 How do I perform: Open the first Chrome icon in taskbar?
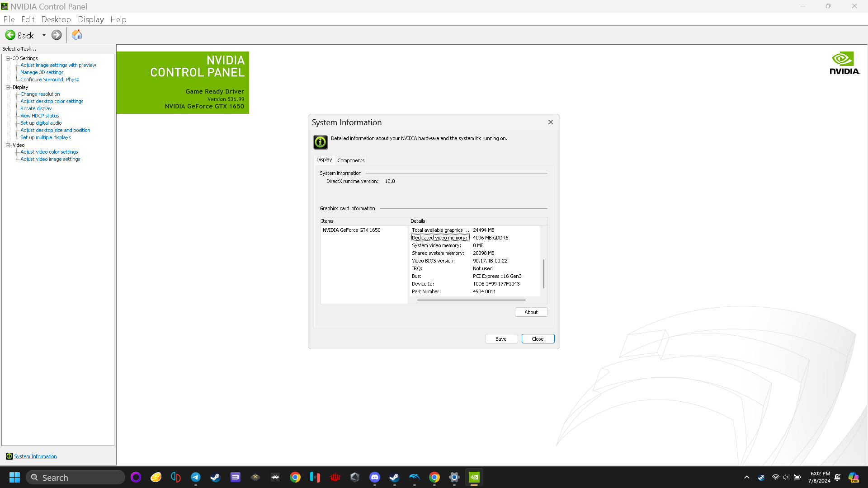coord(295,477)
